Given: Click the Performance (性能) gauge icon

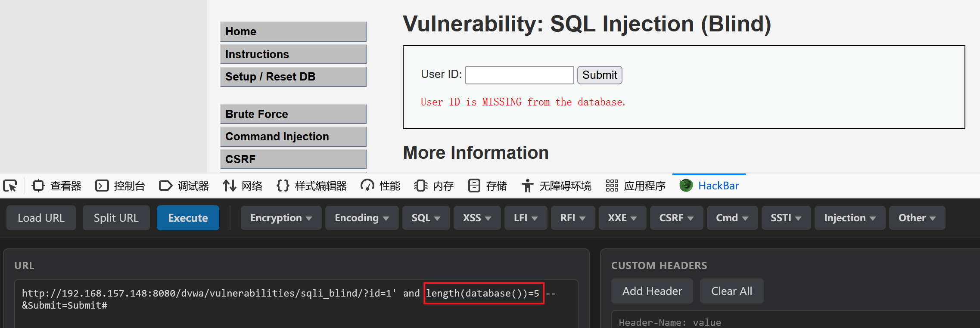Looking at the screenshot, I should coord(367,186).
